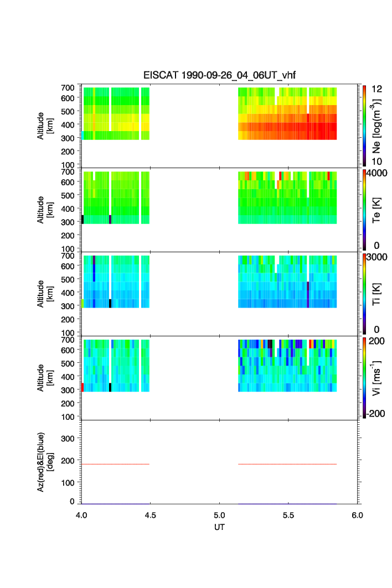Click the 700 altitude tick of Vi panel

[x=68, y=340]
